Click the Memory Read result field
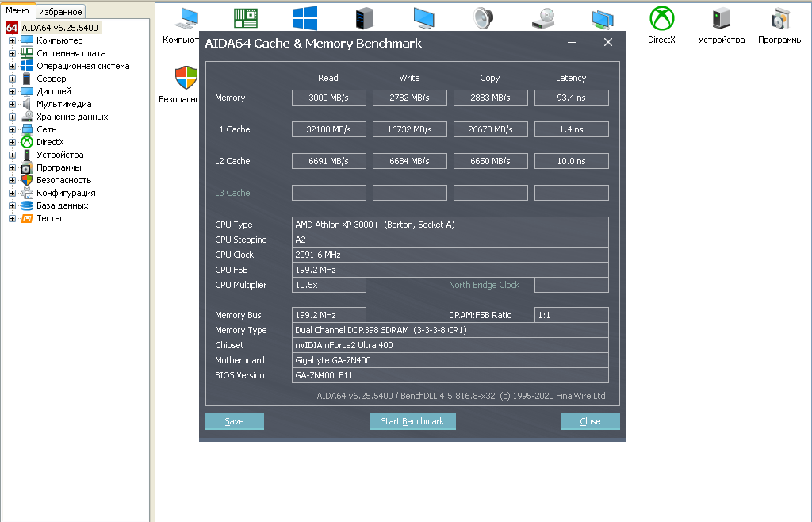 pyautogui.click(x=328, y=98)
